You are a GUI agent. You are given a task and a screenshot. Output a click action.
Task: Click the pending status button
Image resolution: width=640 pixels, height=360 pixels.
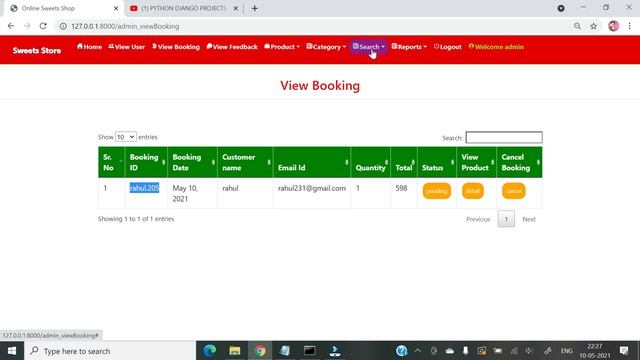click(x=437, y=191)
